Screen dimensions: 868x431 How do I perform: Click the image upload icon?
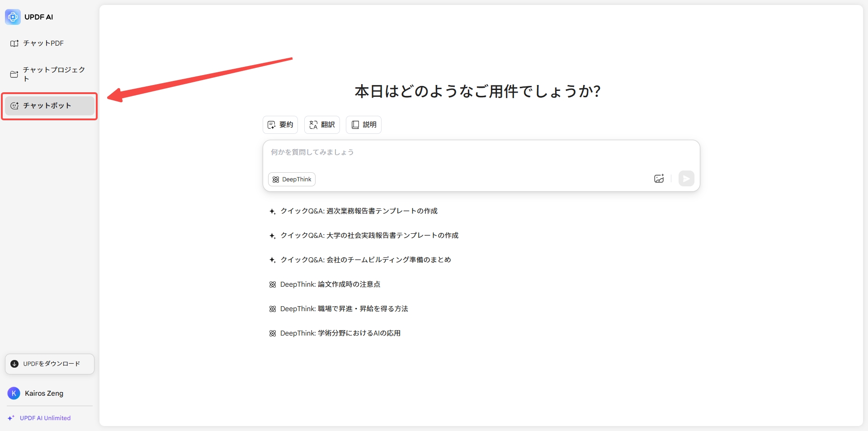(x=659, y=179)
